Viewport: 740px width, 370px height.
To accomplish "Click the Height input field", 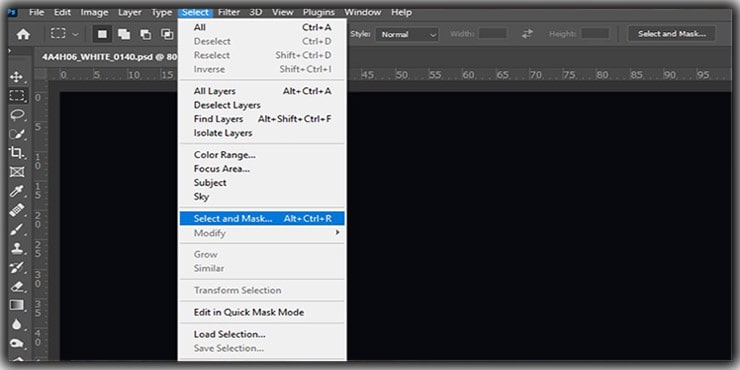I will (595, 34).
